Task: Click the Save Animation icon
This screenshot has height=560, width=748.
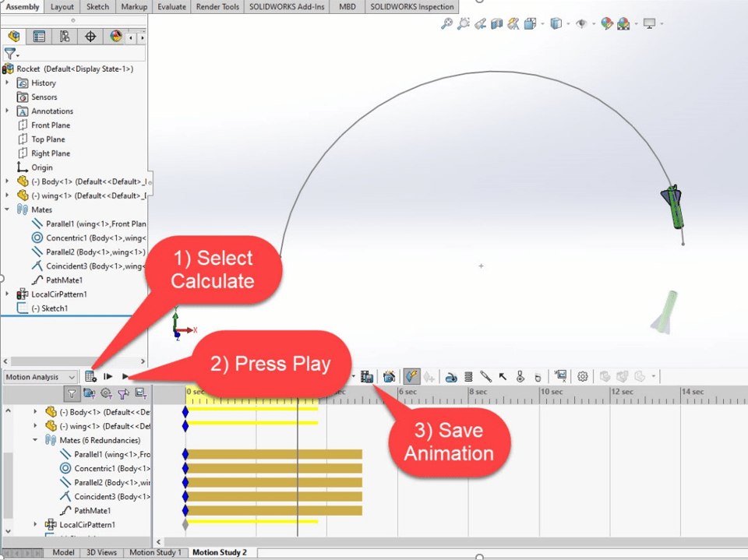Action: point(366,376)
